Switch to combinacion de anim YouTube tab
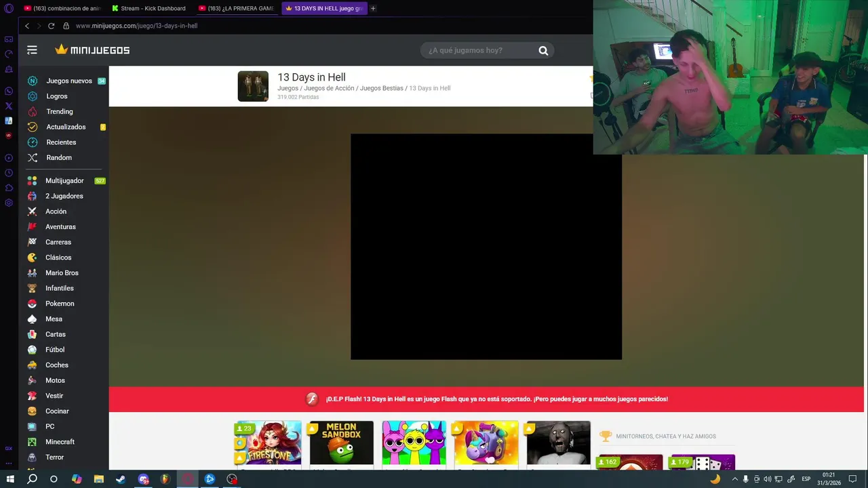 coord(62,8)
